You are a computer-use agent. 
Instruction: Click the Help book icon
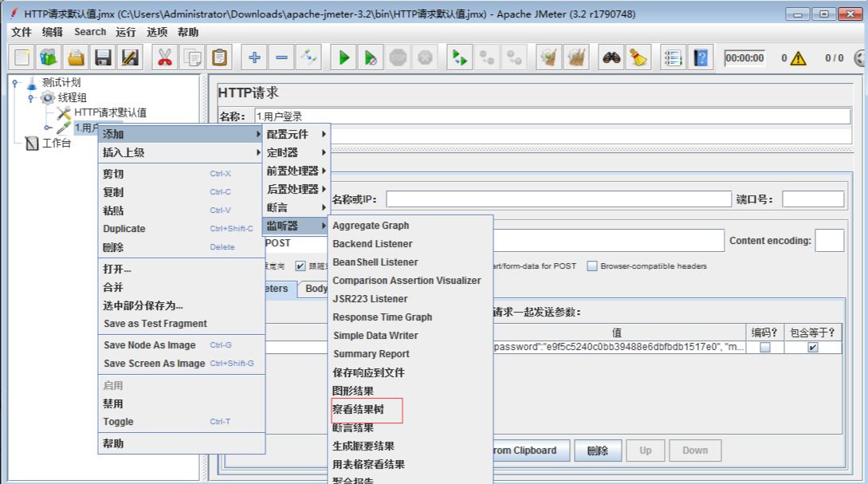(x=700, y=57)
